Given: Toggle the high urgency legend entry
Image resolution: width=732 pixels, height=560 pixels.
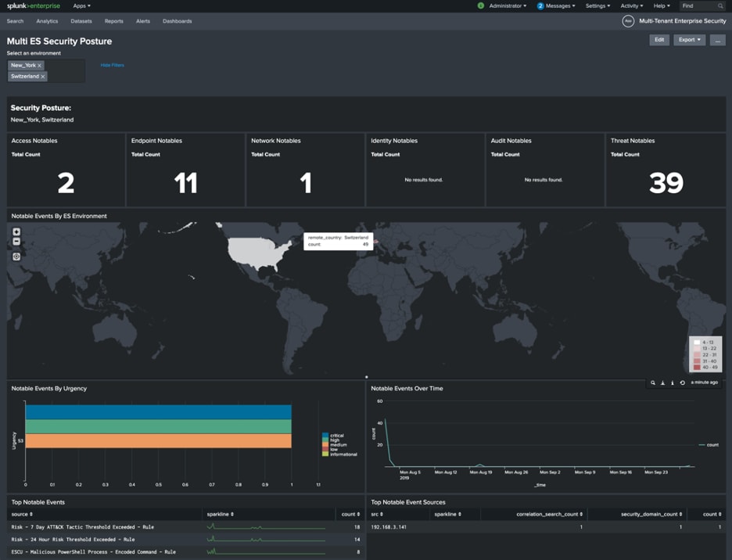Looking at the screenshot, I should [331, 440].
